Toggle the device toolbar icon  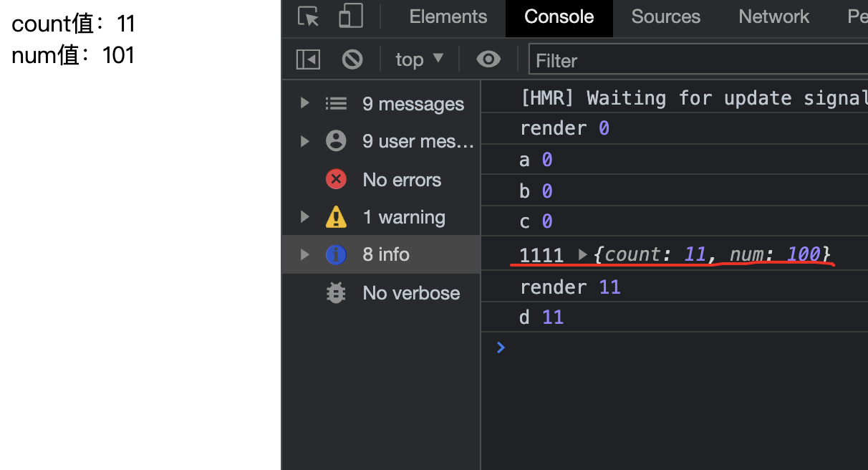tap(351, 16)
